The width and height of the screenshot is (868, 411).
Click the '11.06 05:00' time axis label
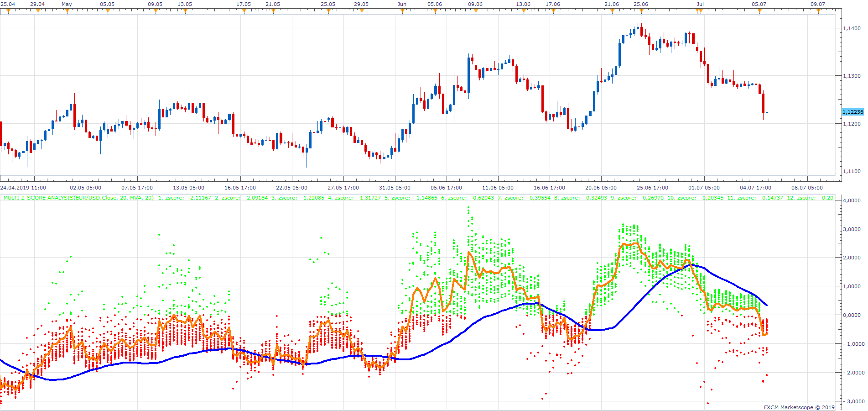(498, 188)
